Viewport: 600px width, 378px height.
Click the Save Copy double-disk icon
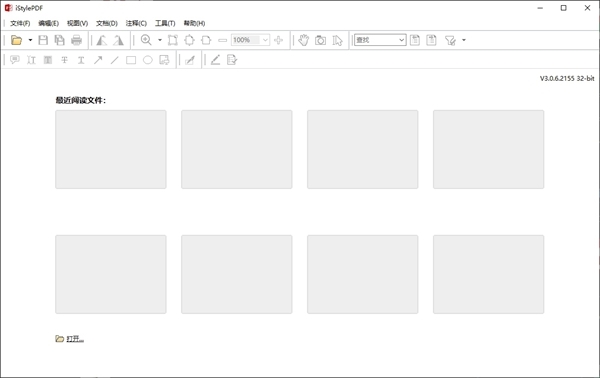point(60,40)
